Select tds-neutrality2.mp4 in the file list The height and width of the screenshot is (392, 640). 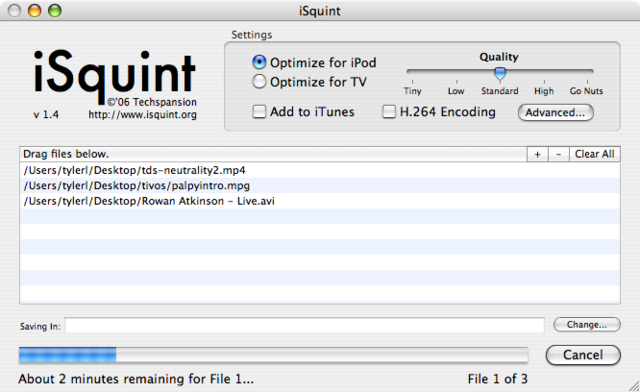coord(320,170)
